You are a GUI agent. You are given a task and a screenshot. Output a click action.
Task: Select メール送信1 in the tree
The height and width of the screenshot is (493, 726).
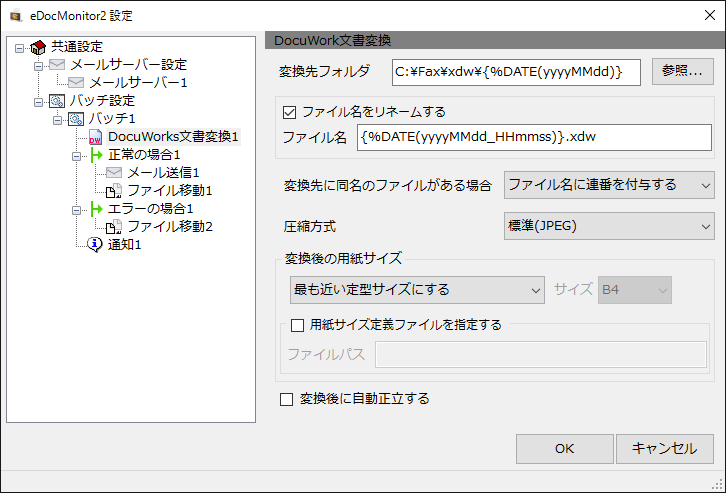coord(163,173)
